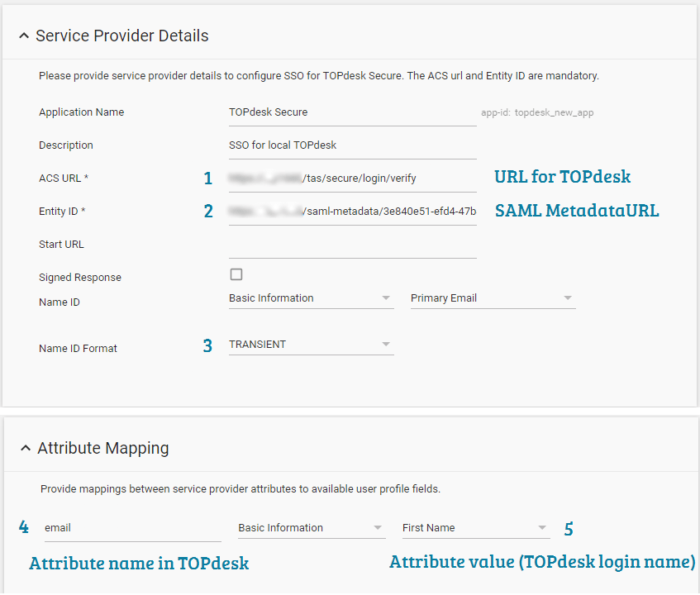700x595 pixels.
Task: Open the Basic Information dropdown for Name ID
Action: [x=306, y=297]
